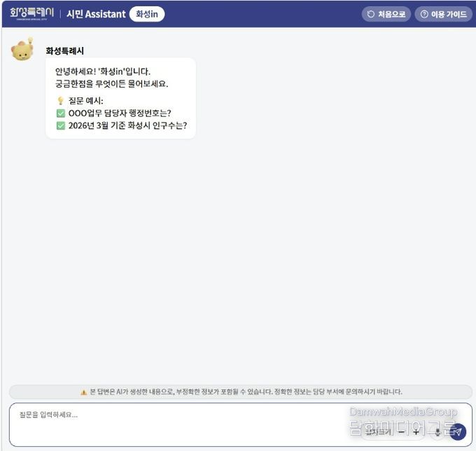Screen dimensions: 476x451
Task: Choose the 2026년 3월 화성시 인구수는 example
Action: pyautogui.click(x=127, y=125)
